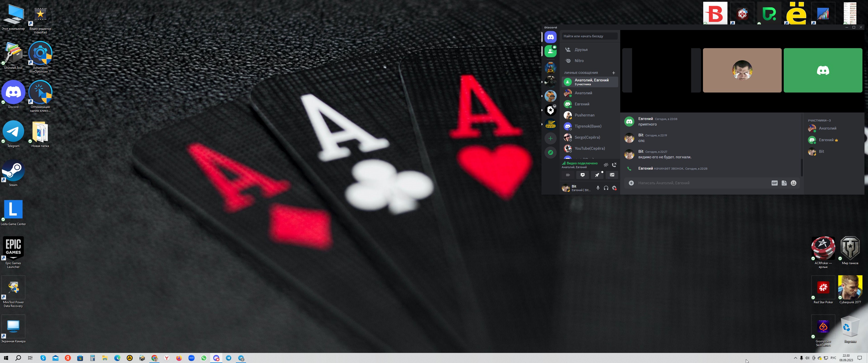Screen dimensions: 868x363
Task: Open Discord user settings gear
Action: click(x=614, y=188)
